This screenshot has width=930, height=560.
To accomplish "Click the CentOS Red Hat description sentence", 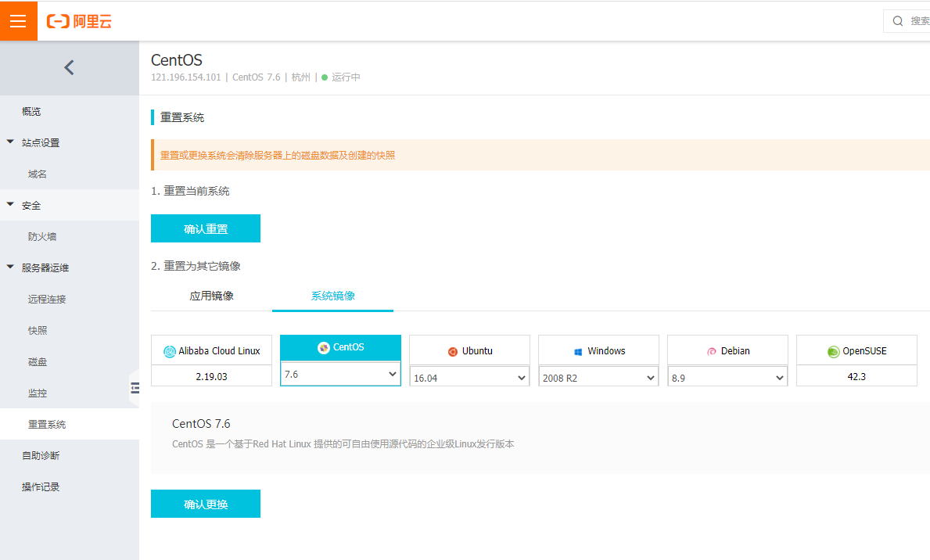I will [343, 443].
